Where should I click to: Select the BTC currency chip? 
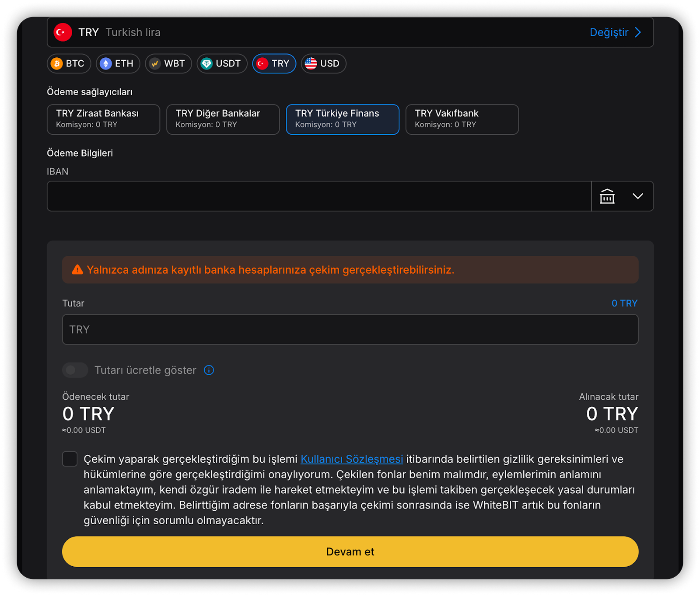pos(69,63)
